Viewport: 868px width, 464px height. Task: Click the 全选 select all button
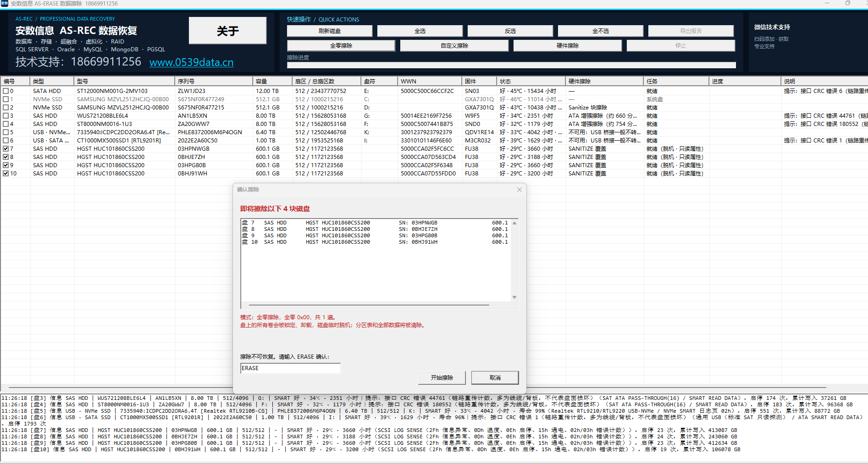click(x=420, y=31)
